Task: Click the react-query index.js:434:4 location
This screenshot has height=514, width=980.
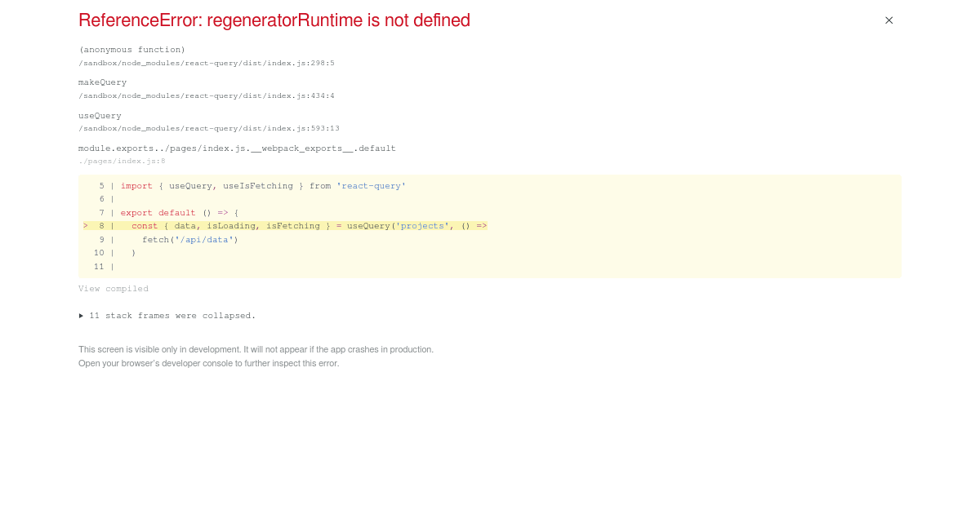Action: pyautogui.click(x=207, y=95)
